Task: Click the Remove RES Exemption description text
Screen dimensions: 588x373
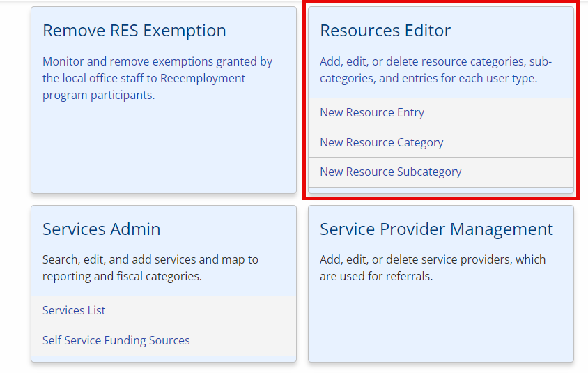Action: (157, 78)
